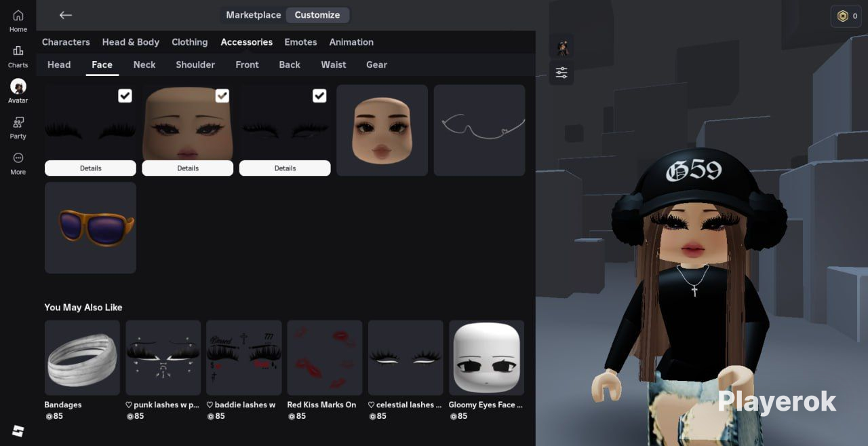The width and height of the screenshot is (868, 446).
Task: Click the Gloomy Eyes Face label
Action: coord(486,405)
